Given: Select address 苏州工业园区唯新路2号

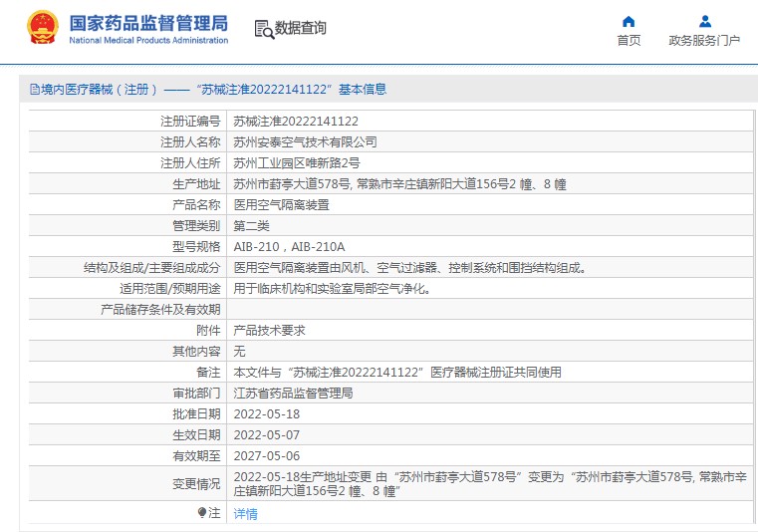Looking at the screenshot, I should [x=297, y=163].
